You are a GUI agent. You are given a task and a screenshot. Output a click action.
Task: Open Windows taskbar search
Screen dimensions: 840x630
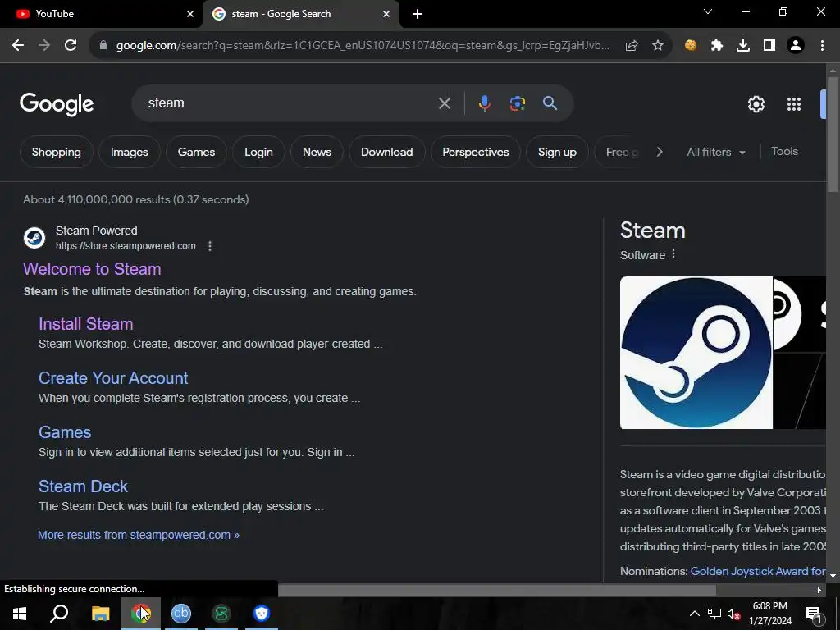[59, 614]
